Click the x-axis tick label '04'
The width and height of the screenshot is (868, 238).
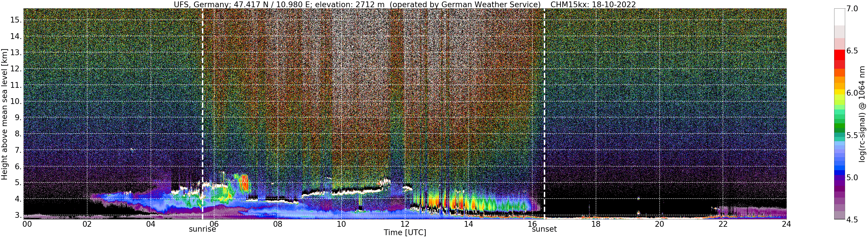coord(151,224)
